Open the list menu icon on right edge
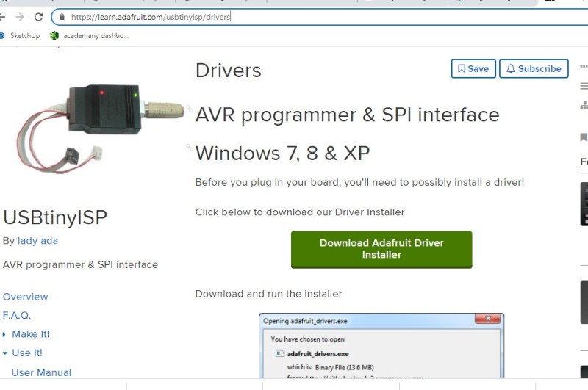The width and height of the screenshot is (588, 390). tap(584, 86)
